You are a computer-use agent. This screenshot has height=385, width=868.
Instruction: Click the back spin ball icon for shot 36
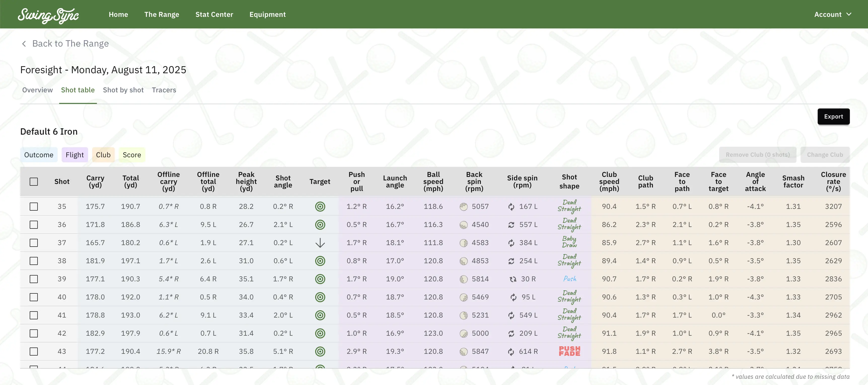coord(463,225)
